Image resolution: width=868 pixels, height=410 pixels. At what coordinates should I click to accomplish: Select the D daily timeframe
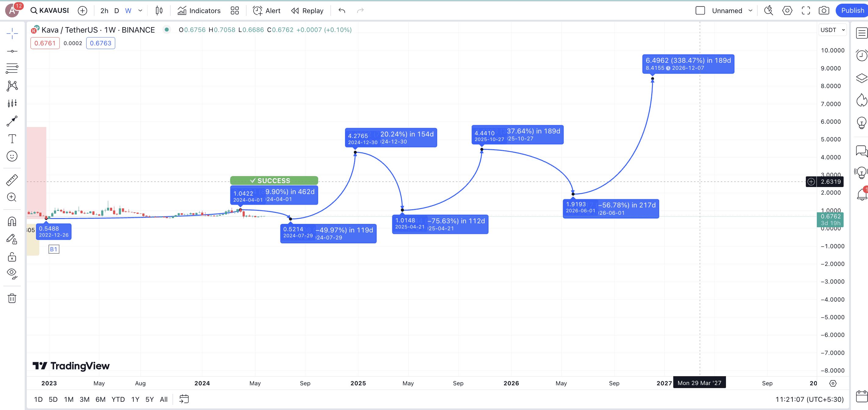(x=116, y=10)
